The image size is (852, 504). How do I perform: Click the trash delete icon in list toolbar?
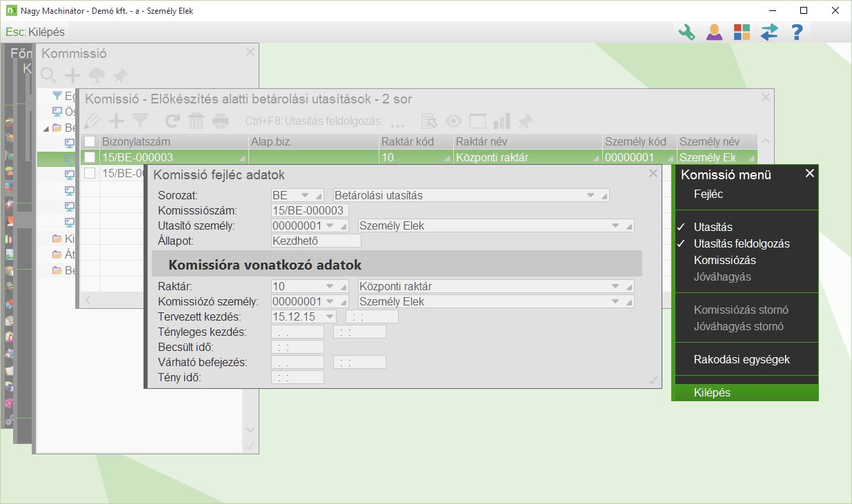tap(197, 121)
